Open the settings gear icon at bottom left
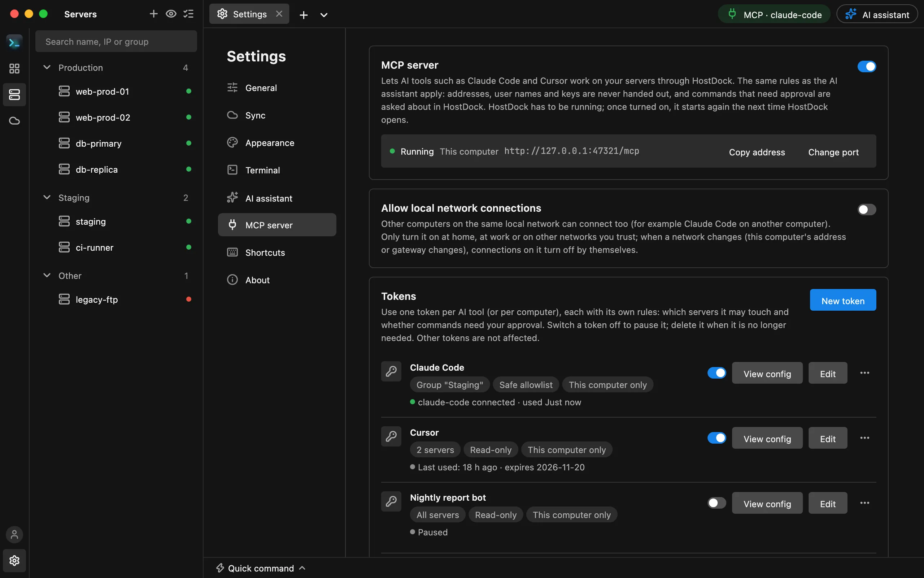The height and width of the screenshot is (578, 924). (14, 560)
